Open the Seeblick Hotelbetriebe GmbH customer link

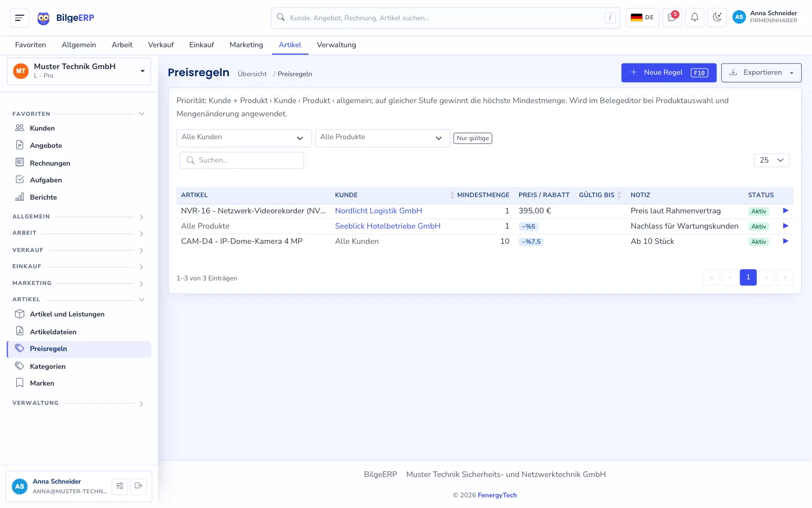pos(388,226)
